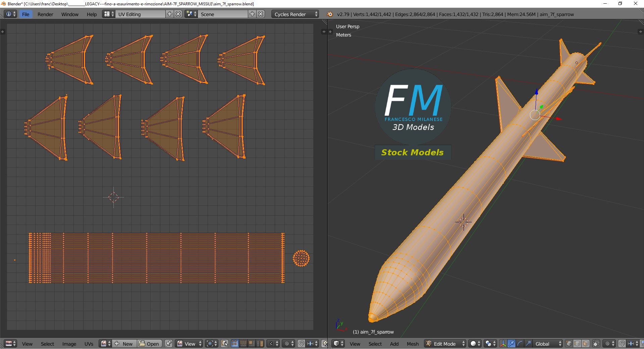The image size is (644, 349).
Task: Expand the UV editor right region plus
Action: coord(324,32)
